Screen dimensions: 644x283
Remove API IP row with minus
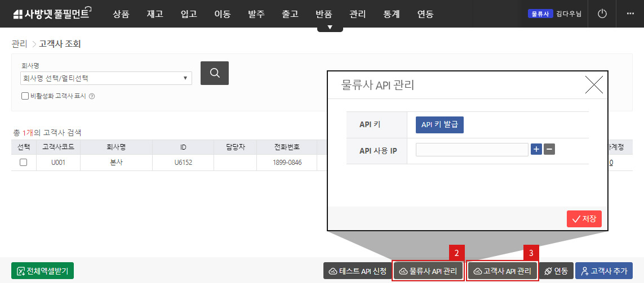[x=550, y=149]
